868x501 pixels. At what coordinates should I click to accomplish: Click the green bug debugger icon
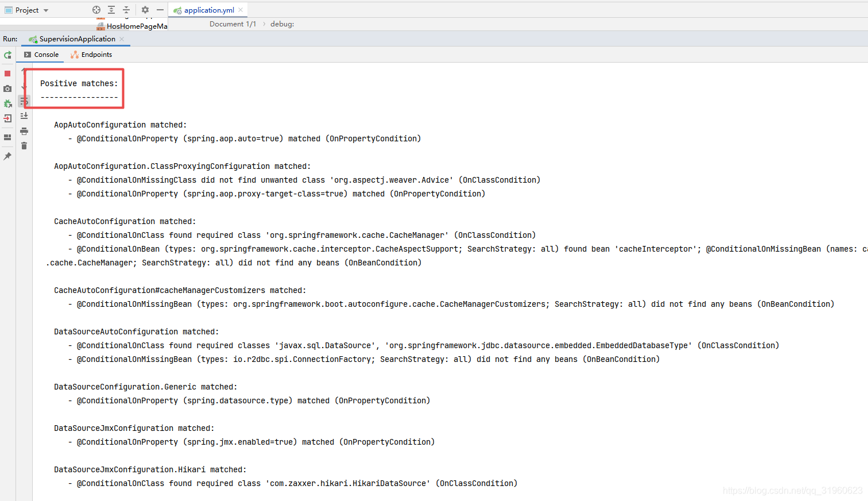click(7, 103)
